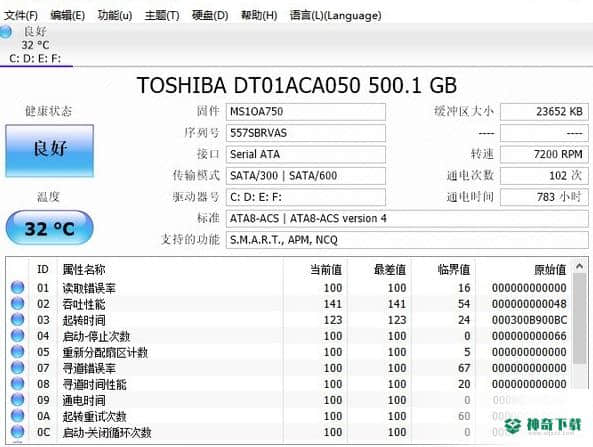593x447 pixels.
Task: Click raw value 000000000048
Action: (x=529, y=304)
